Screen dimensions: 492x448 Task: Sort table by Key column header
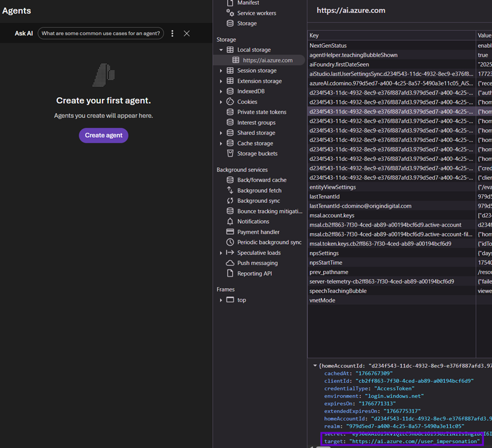point(391,36)
